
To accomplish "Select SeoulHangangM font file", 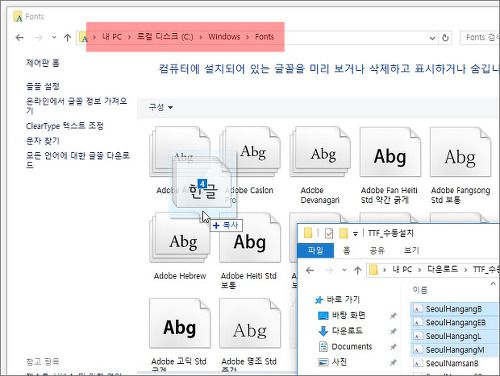I will 455,350.
